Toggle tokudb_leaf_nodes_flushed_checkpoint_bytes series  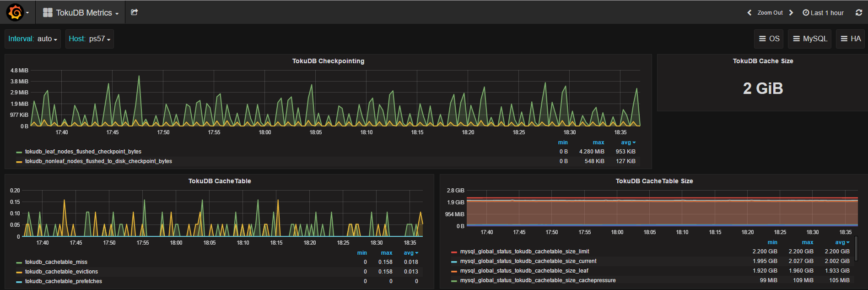[x=83, y=152]
